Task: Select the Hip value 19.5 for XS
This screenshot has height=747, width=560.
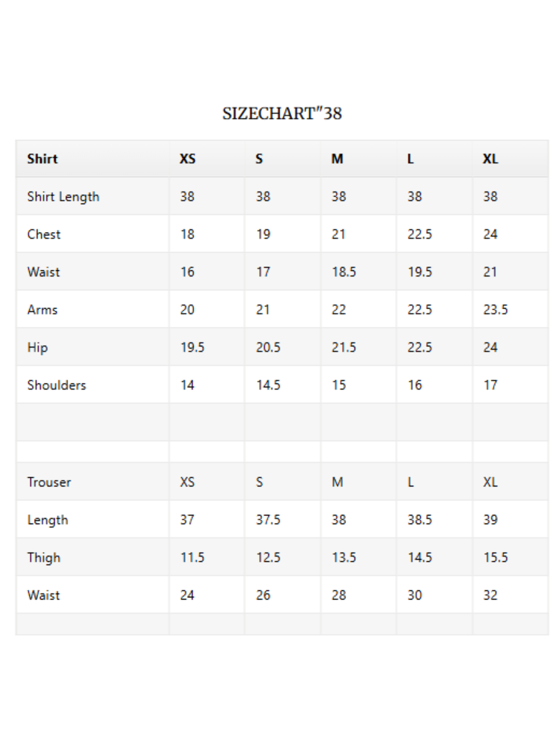Action: click(x=193, y=347)
